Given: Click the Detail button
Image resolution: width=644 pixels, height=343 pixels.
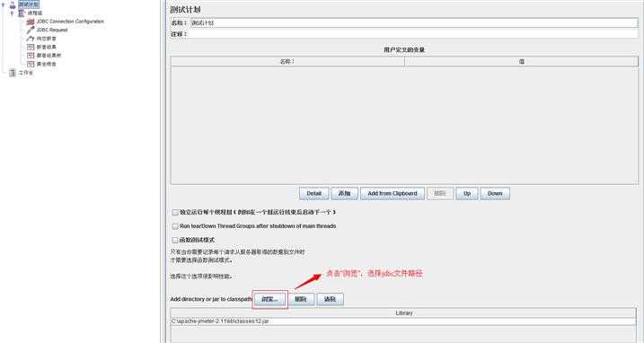Looking at the screenshot, I should [314, 193].
